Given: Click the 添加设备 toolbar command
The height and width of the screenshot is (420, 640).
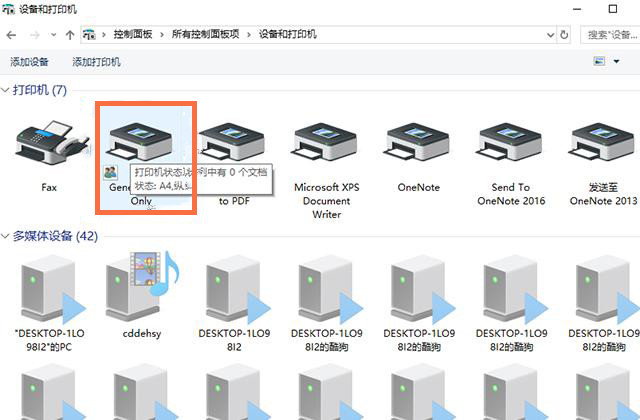Looking at the screenshot, I should (31, 62).
